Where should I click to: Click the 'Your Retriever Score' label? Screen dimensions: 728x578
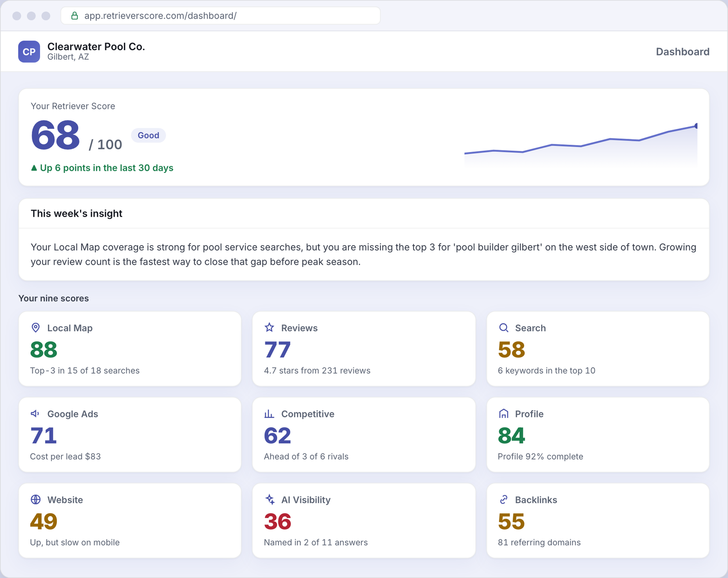[73, 106]
